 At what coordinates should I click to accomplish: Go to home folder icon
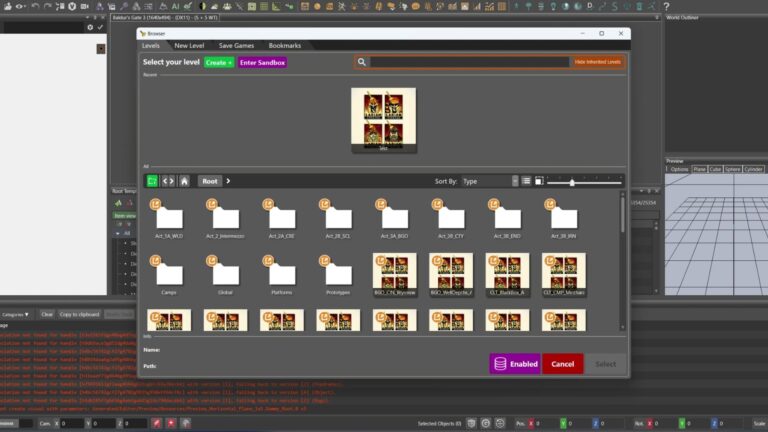click(184, 181)
